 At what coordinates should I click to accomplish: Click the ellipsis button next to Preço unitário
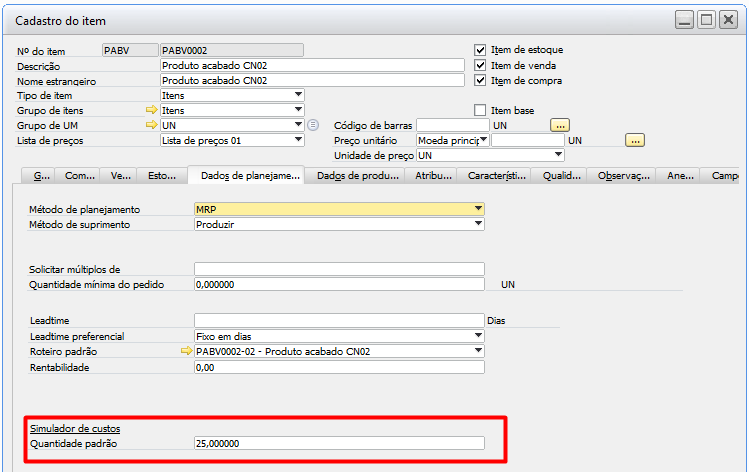coord(634,140)
